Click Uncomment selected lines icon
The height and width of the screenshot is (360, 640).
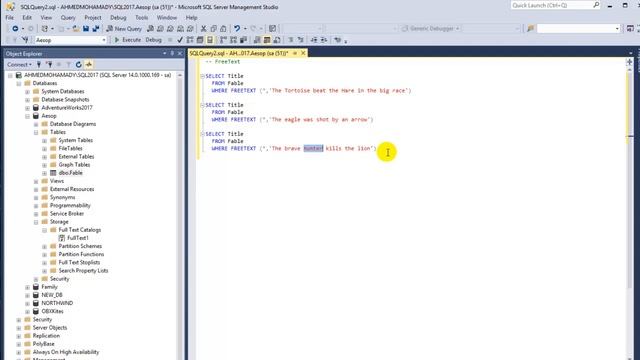(300, 40)
